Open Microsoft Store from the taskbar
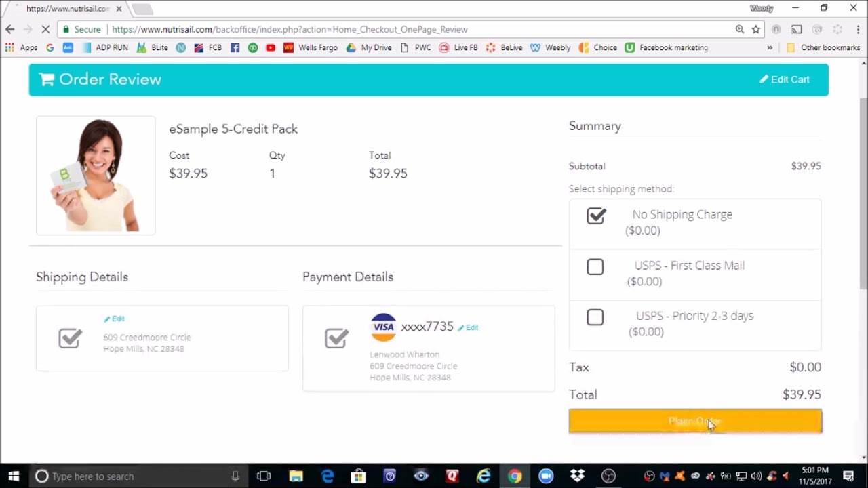868x488 pixels. (358, 476)
